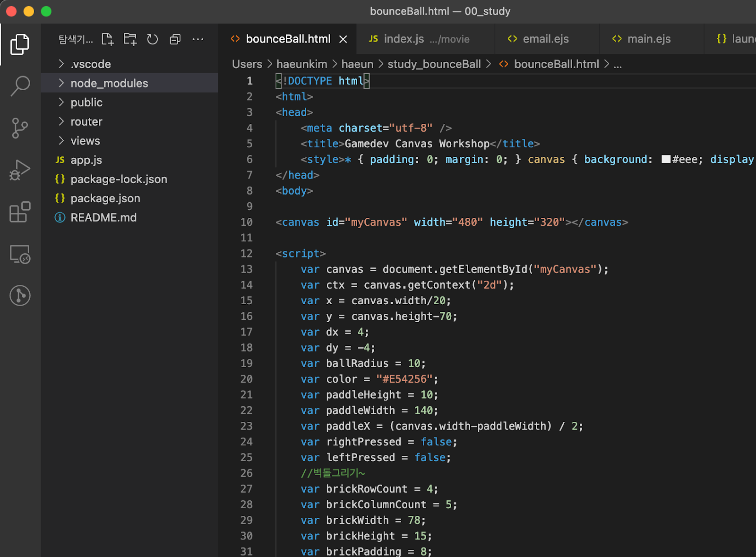Click the Korean comment on line 26

tap(333, 473)
